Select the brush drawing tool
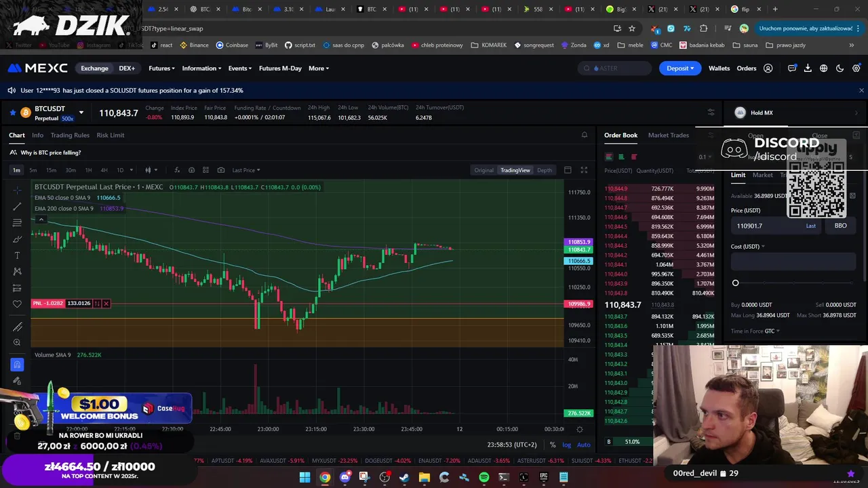 click(17, 239)
